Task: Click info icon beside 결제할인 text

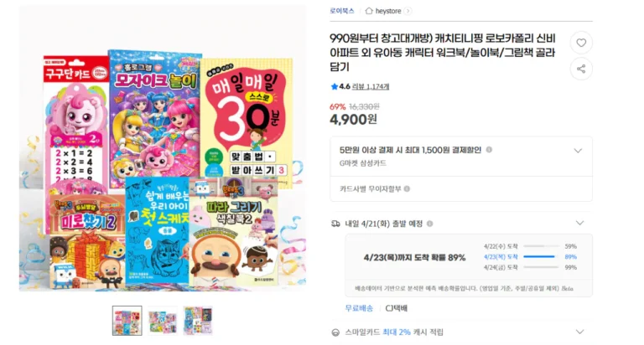Action: (x=489, y=150)
